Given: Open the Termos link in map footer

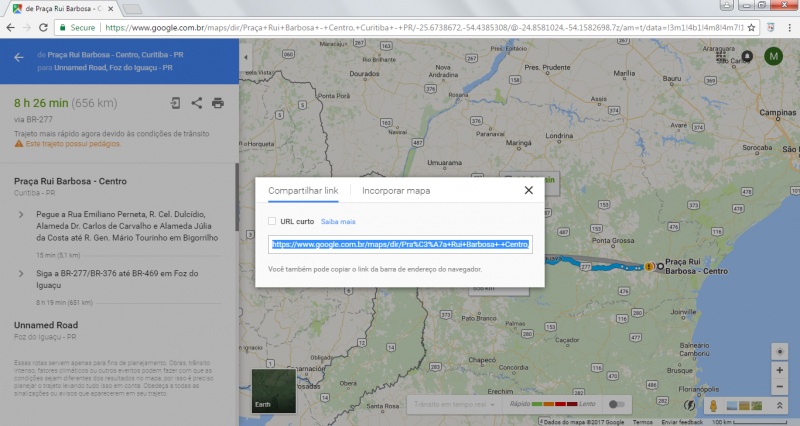Looking at the screenshot, I should click(x=642, y=422).
